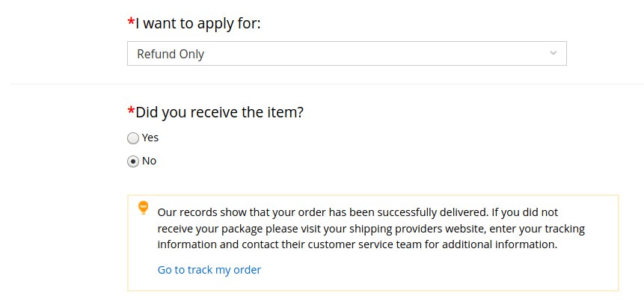Screen dimensions: 644x305
Task: Click the divider line under the dropdown
Action: tap(327, 84)
